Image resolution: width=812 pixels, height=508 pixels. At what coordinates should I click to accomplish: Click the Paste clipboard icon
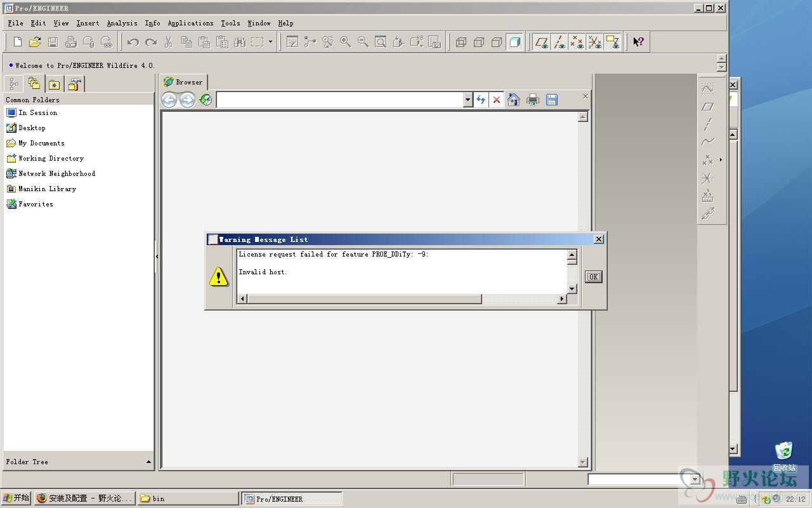[204, 42]
